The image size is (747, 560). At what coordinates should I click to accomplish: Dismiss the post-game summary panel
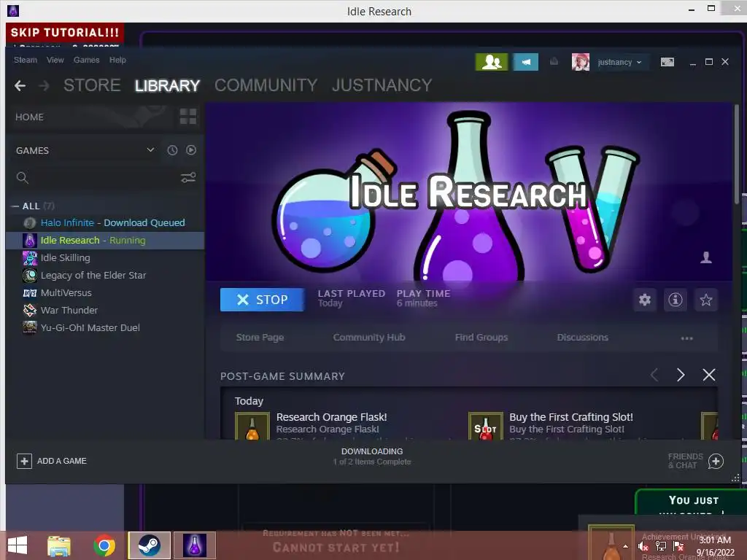[709, 375]
